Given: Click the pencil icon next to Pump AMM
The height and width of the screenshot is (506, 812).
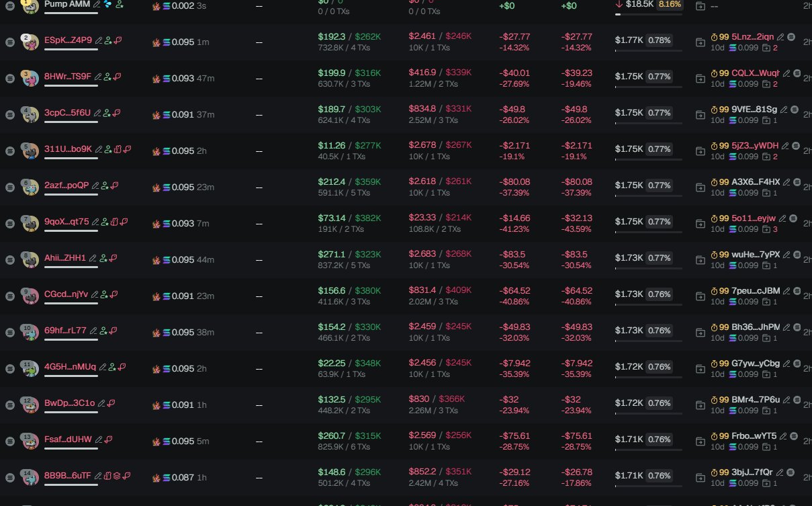Looking at the screenshot, I should tap(97, 4).
